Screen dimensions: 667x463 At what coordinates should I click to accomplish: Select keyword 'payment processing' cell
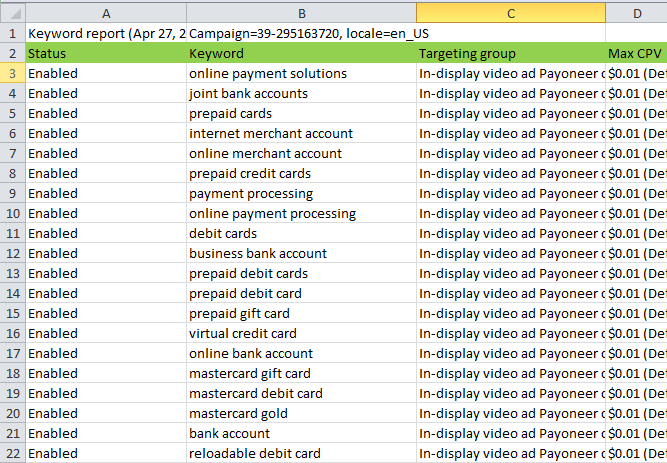tap(301, 193)
